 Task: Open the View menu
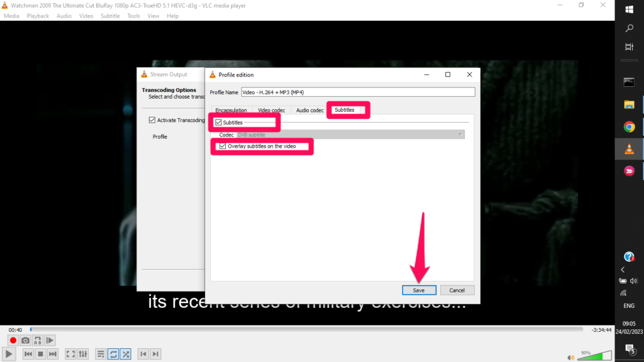pyautogui.click(x=153, y=16)
